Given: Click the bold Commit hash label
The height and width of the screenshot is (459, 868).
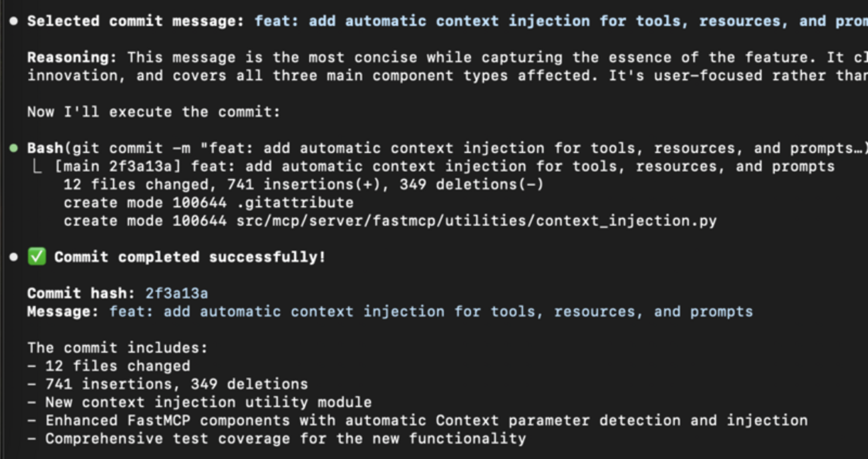Looking at the screenshot, I should (82, 293).
